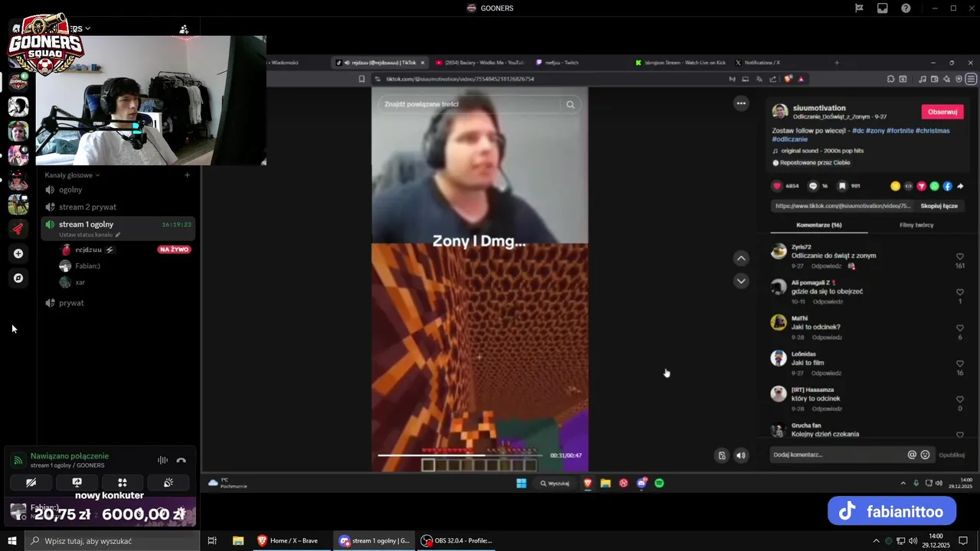Screen dimensions: 980x551
Task: Disconnect from voice with the hang-up icon
Action: pos(181,460)
